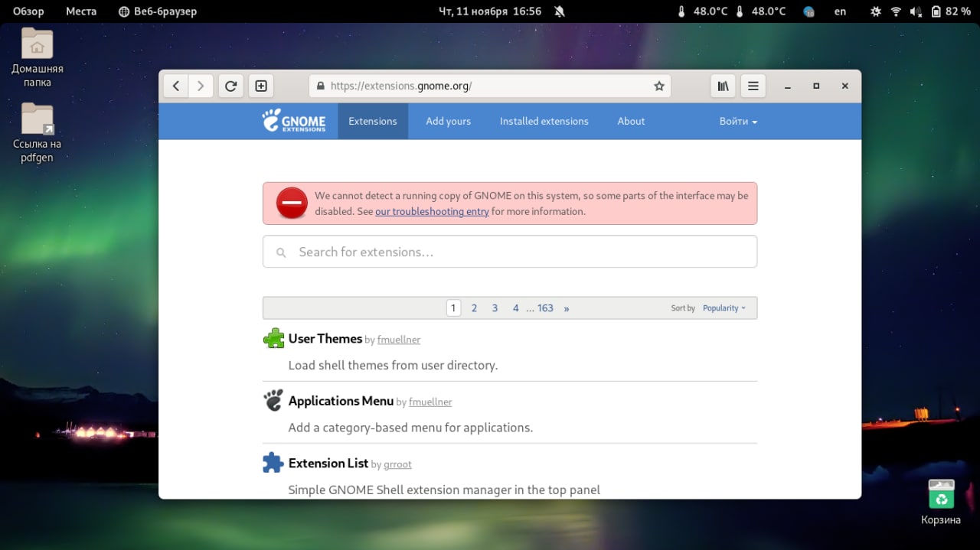Viewport: 980px width, 550px height.
Task: Open the Веб-браузер application menu
Action: tap(158, 11)
